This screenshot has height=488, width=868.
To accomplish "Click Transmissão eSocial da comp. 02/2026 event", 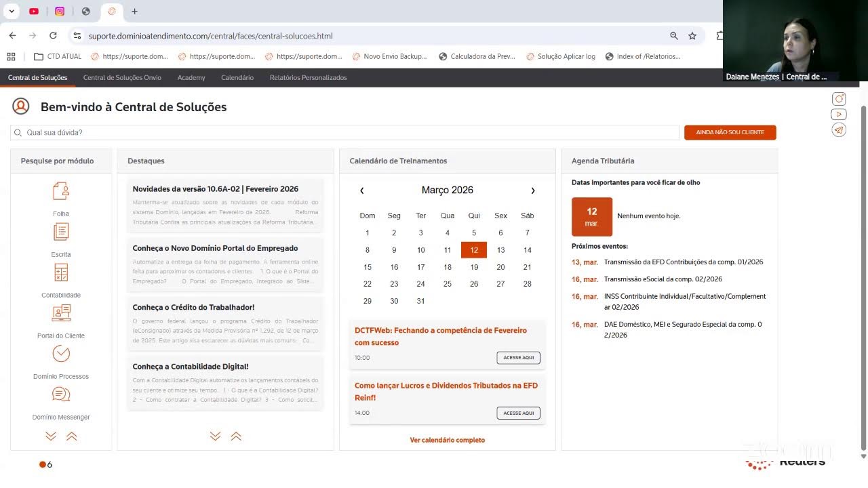I will (663, 279).
